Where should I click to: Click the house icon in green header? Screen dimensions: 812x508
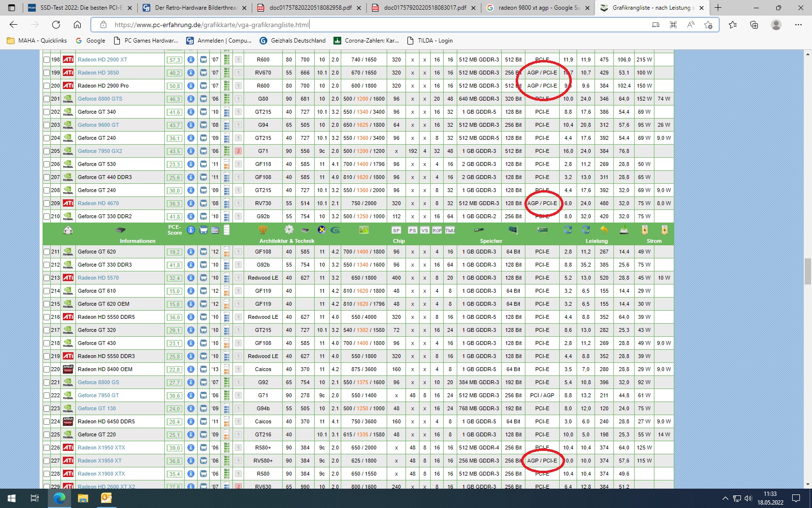point(68,230)
